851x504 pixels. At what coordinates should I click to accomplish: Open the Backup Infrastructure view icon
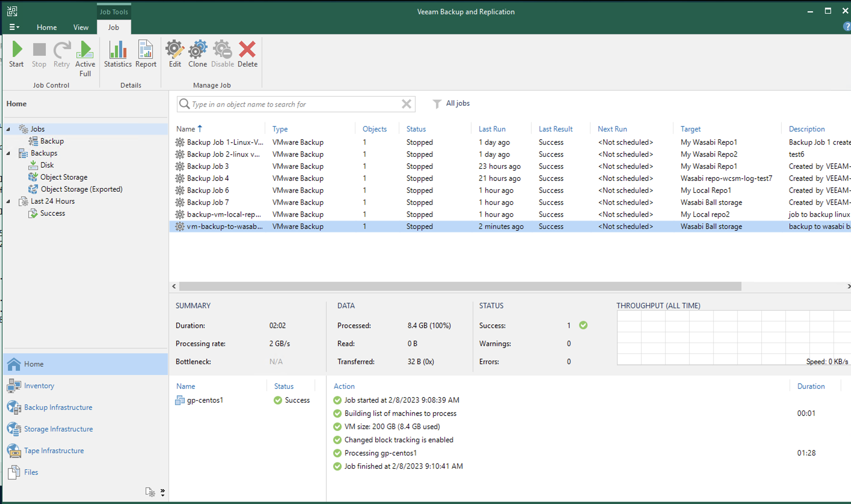[14, 407]
